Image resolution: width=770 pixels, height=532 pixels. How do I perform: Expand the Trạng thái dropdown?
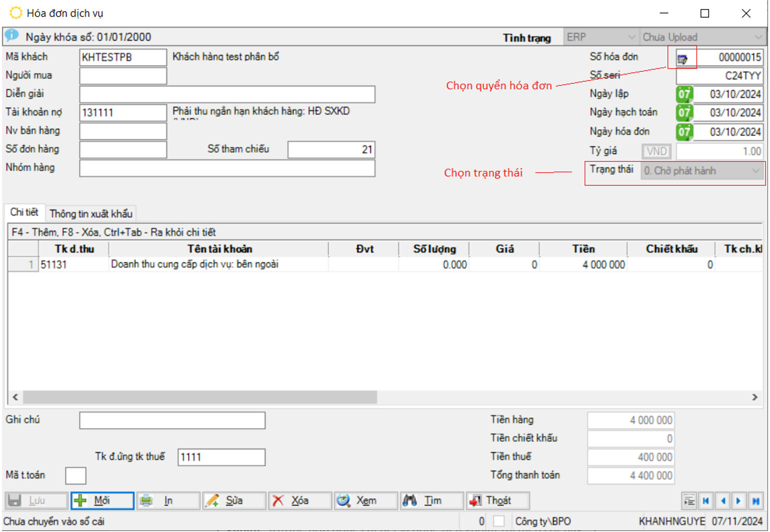[755, 171]
